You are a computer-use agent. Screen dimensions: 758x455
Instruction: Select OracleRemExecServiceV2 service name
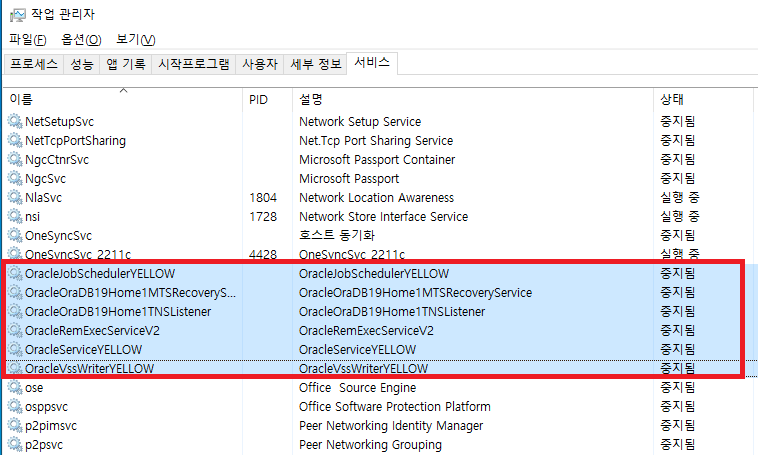point(92,331)
